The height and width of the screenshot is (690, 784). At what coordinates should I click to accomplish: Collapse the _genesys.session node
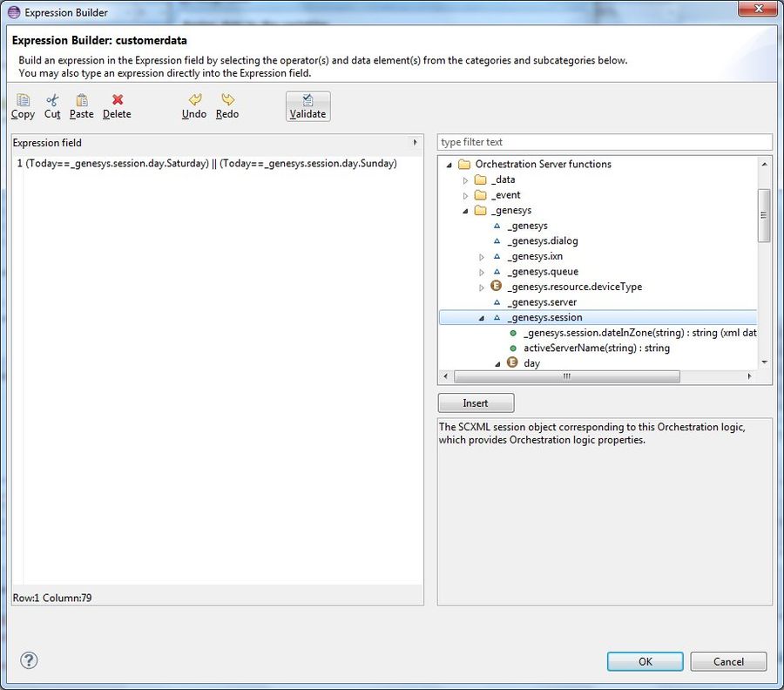(481, 318)
